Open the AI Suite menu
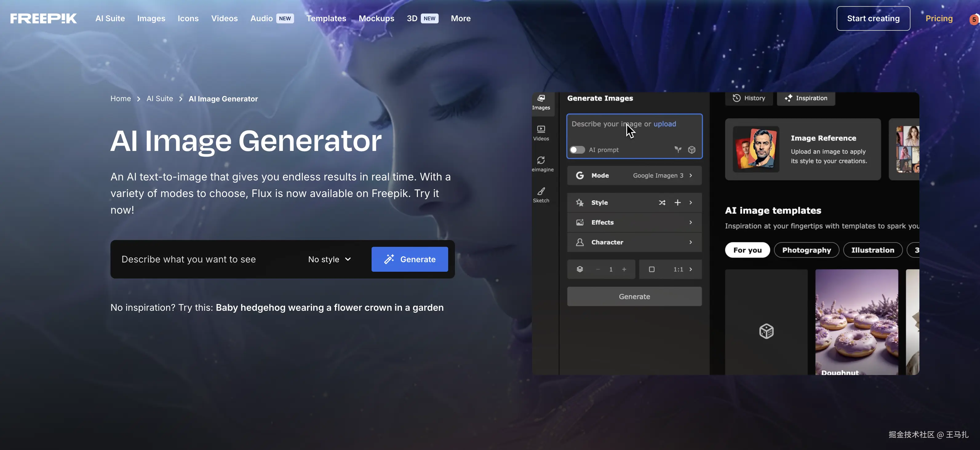The width and height of the screenshot is (980, 450). click(x=110, y=18)
